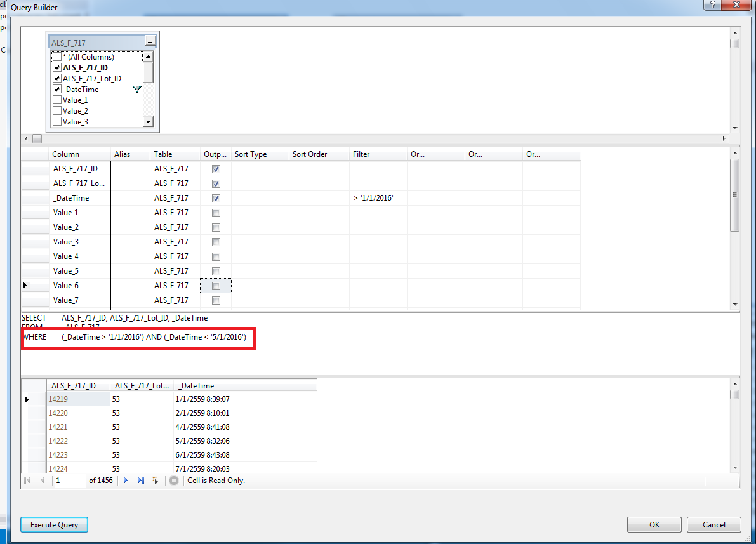Image resolution: width=756 pixels, height=544 pixels.
Task: Uncheck Output for _DateTime grid row
Action: click(x=216, y=198)
